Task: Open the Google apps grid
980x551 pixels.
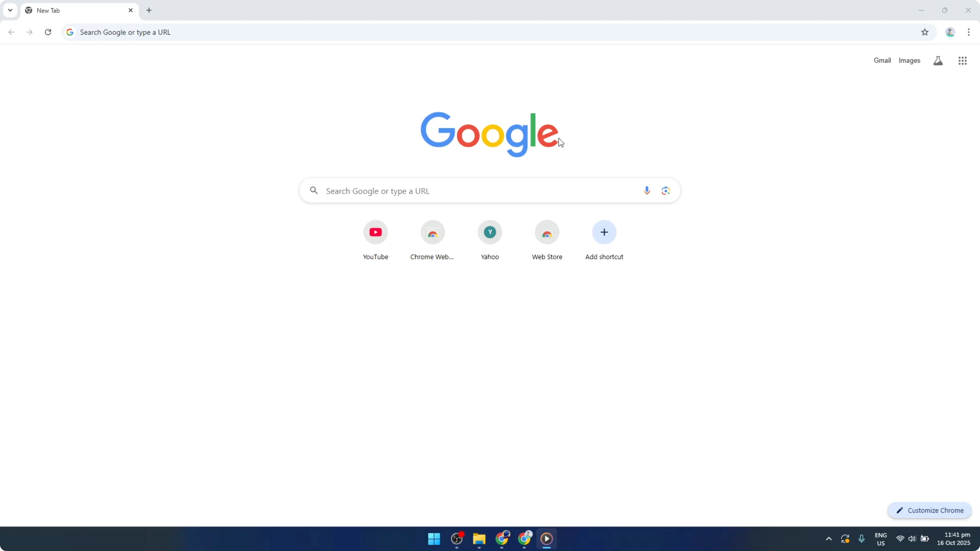Action: point(962,60)
